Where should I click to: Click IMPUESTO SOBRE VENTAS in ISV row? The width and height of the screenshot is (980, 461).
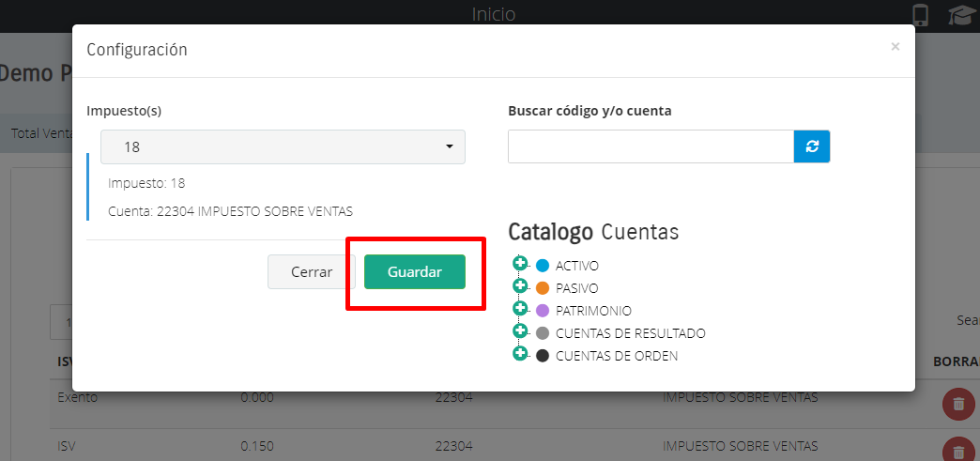pyautogui.click(x=740, y=447)
